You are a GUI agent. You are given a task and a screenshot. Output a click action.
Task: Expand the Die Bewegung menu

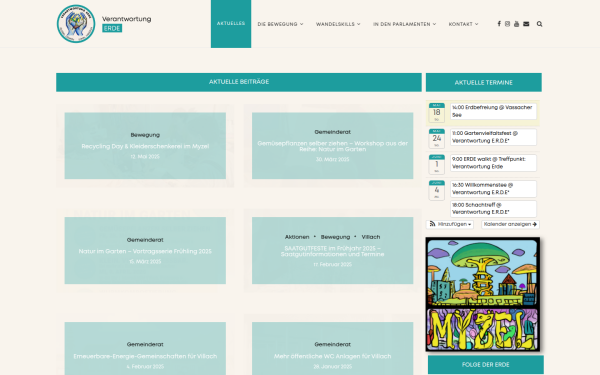coord(280,24)
